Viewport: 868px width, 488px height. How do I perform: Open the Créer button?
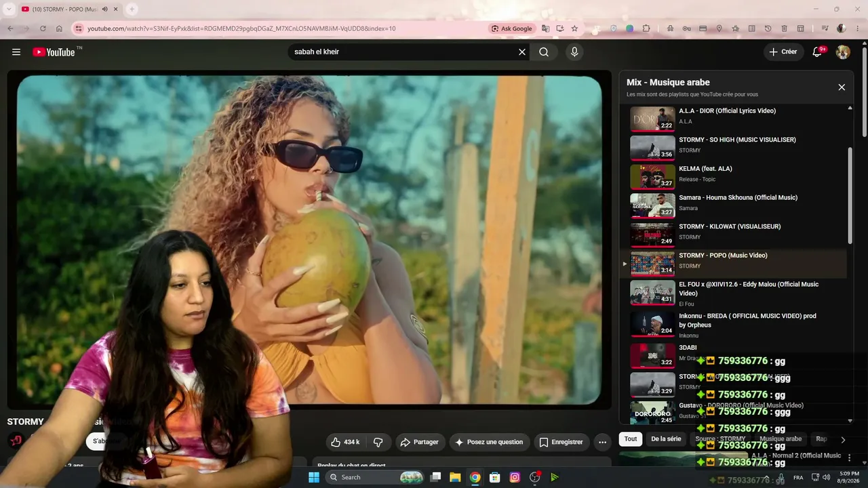pyautogui.click(x=783, y=52)
